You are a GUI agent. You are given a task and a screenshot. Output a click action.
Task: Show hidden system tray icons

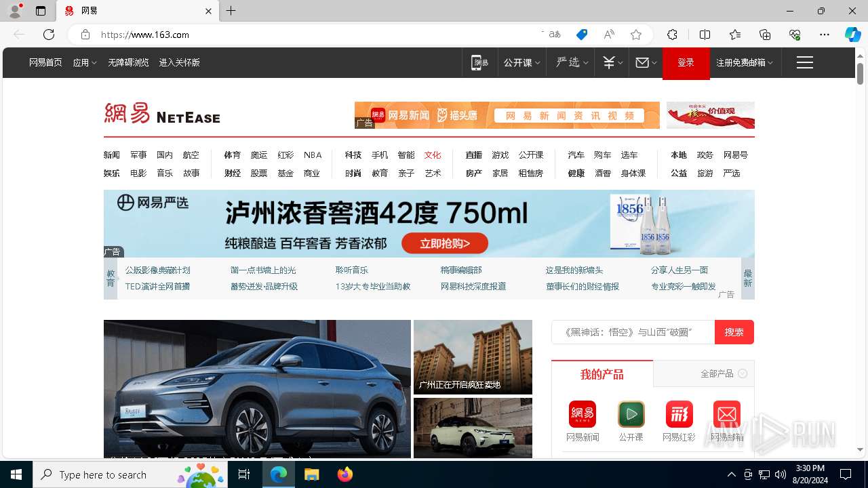(x=731, y=474)
